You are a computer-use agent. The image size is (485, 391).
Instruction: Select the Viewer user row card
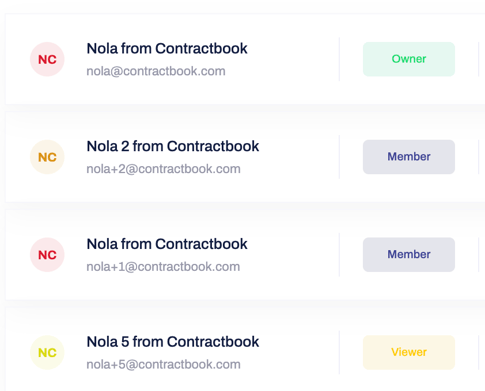[x=245, y=349]
